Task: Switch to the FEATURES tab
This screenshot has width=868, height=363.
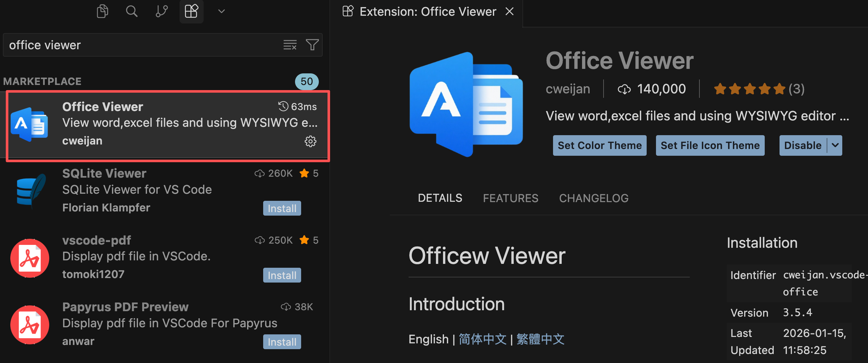Action: (510, 198)
